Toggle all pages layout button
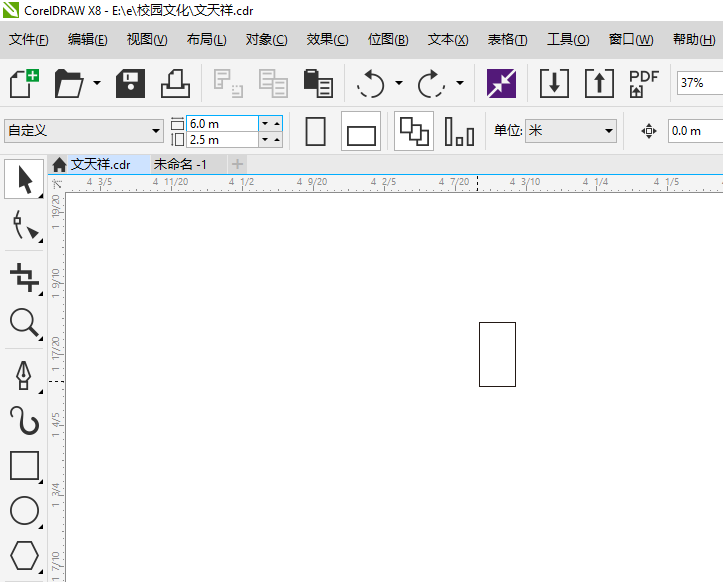Viewport: 723px width, 582px height. (x=414, y=131)
